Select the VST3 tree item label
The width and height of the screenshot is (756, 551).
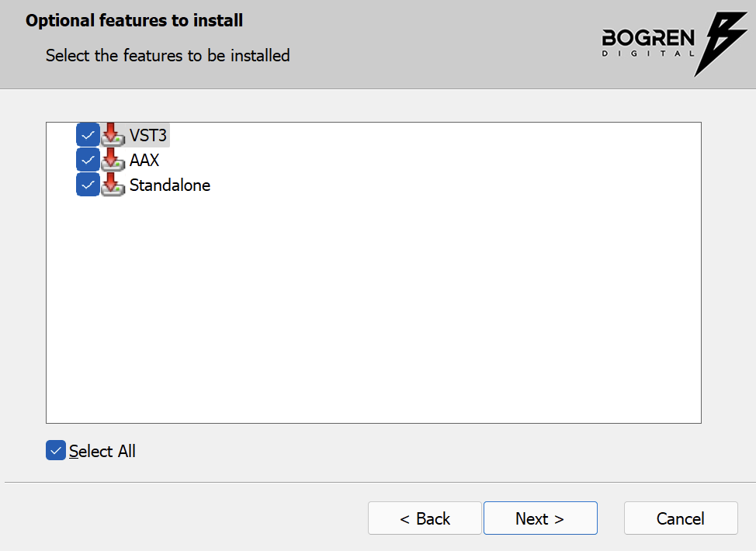[x=148, y=136]
